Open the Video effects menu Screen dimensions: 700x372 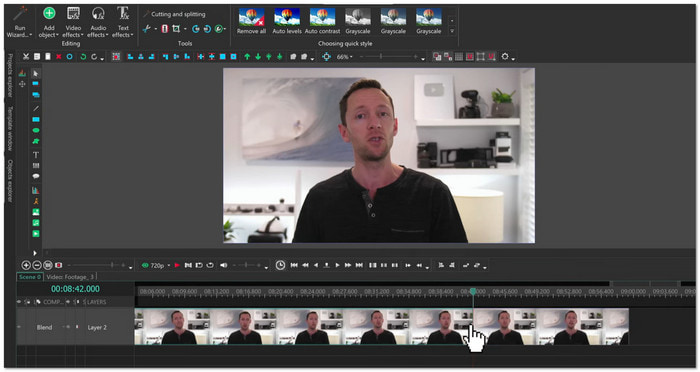tap(73, 22)
